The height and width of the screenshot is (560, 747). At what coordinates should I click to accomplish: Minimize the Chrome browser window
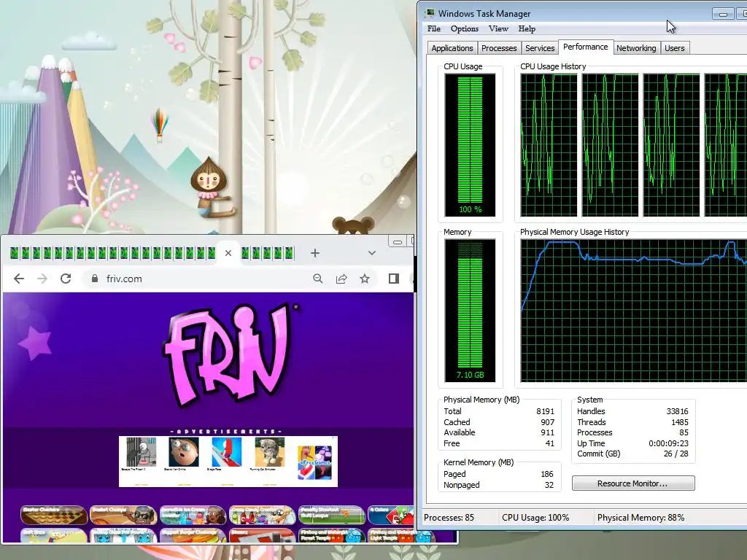[x=398, y=242]
